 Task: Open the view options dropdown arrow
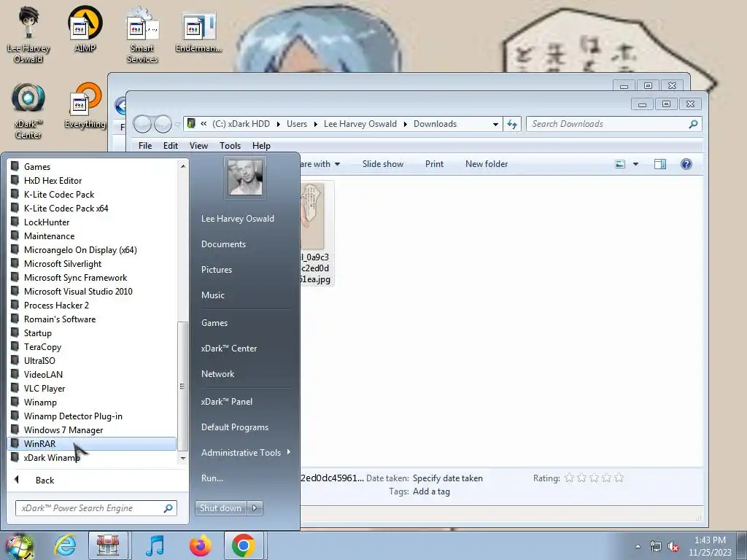[x=635, y=164]
